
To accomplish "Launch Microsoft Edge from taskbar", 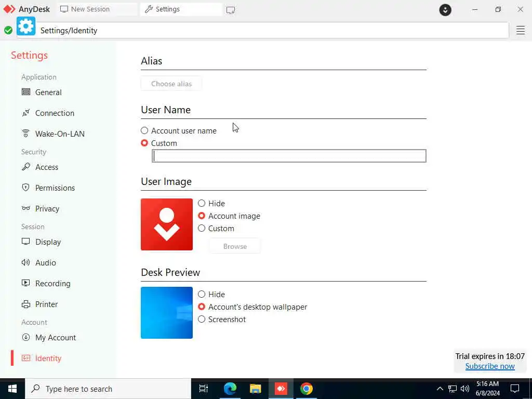I will coord(230,389).
